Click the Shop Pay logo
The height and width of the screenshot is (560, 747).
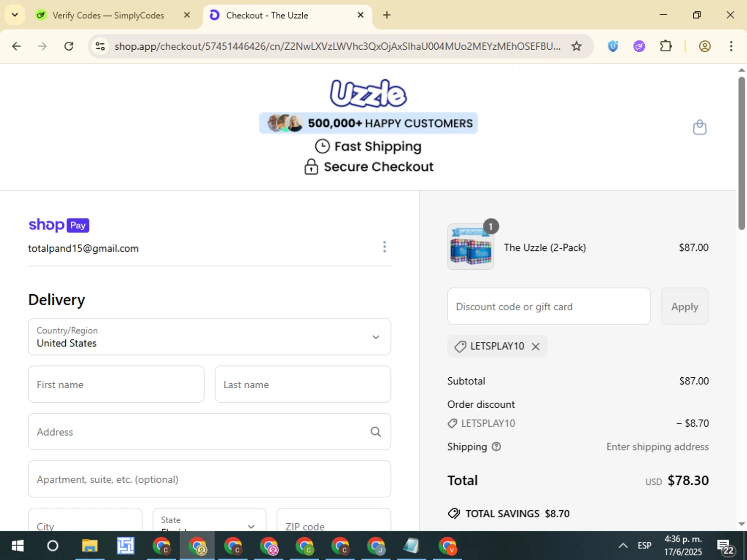pos(59,225)
